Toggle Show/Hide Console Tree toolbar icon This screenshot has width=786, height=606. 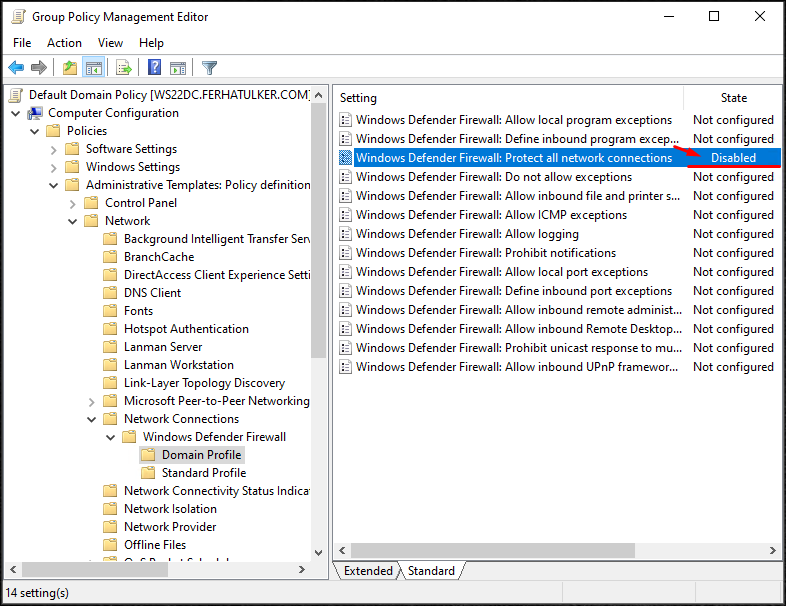coord(94,67)
